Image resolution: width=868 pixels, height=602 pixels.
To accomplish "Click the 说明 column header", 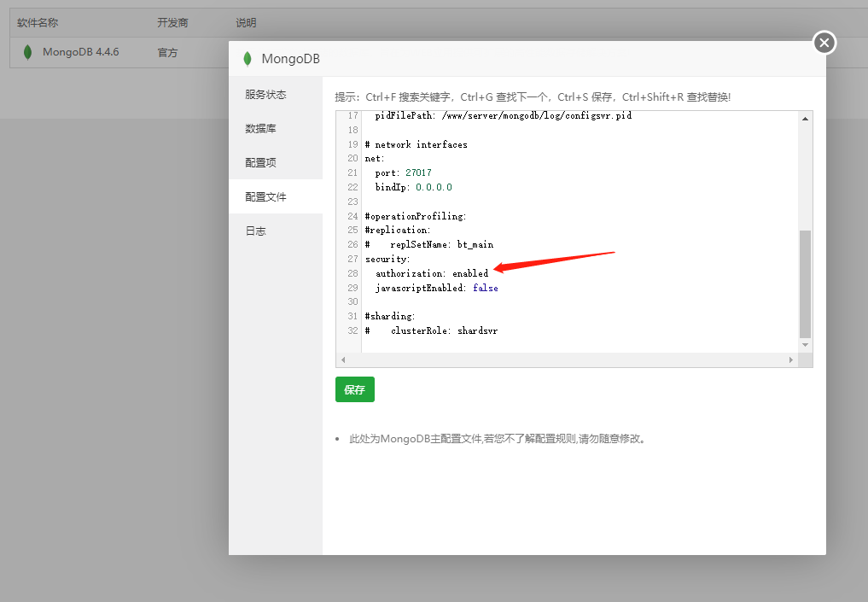I will [x=246, y=23].
